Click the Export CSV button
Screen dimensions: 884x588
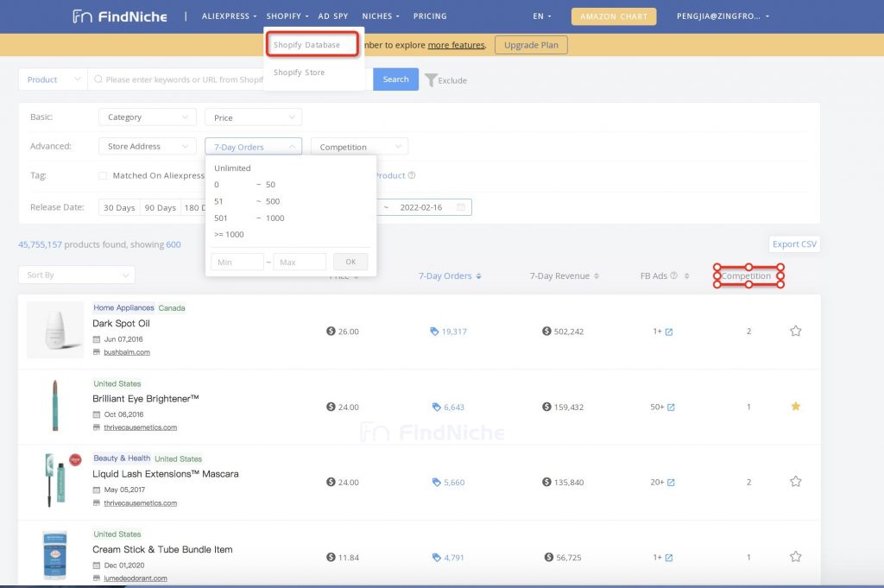click(794, 244)
